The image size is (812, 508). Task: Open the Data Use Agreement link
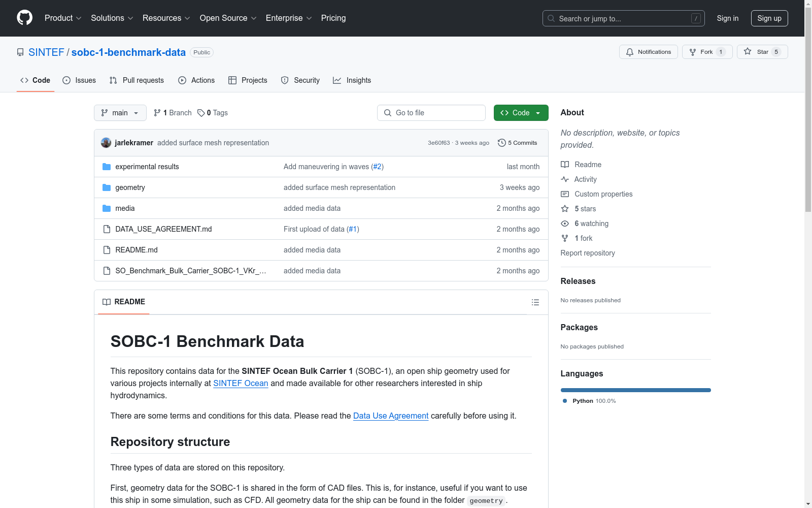point(391,416)
